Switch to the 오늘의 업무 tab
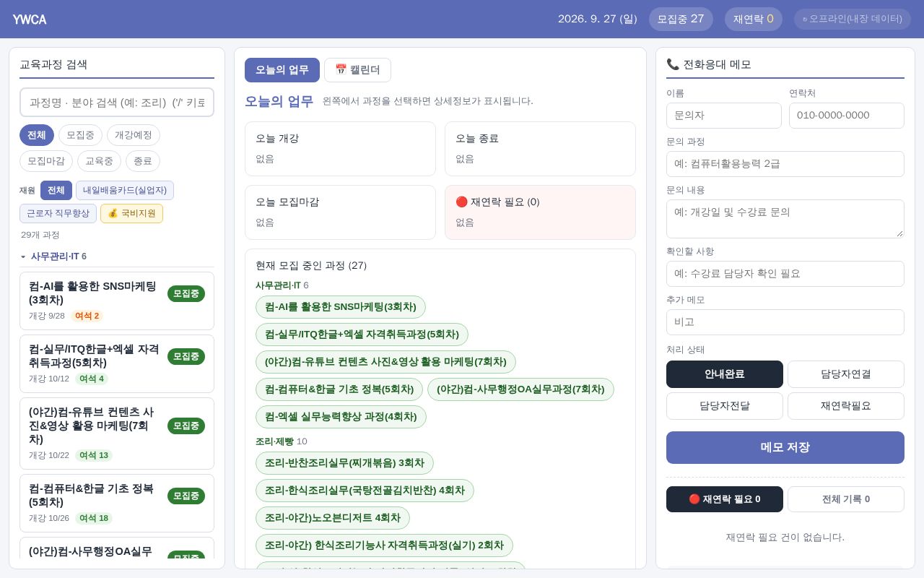Image resolution: width=924 pixels, height=578 pixels. pos(282,70)
